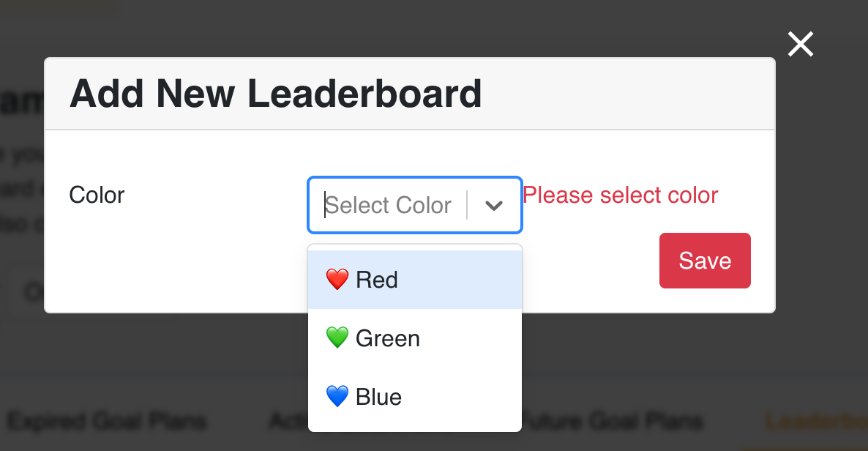
Task: Click the 'Please select color' error message
Action: click(620, 195)
